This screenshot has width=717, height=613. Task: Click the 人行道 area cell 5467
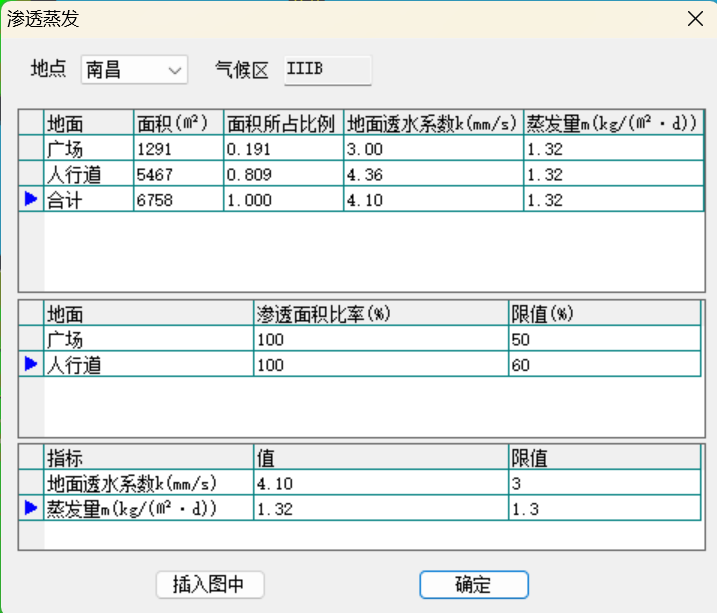[x=177, y=175]
